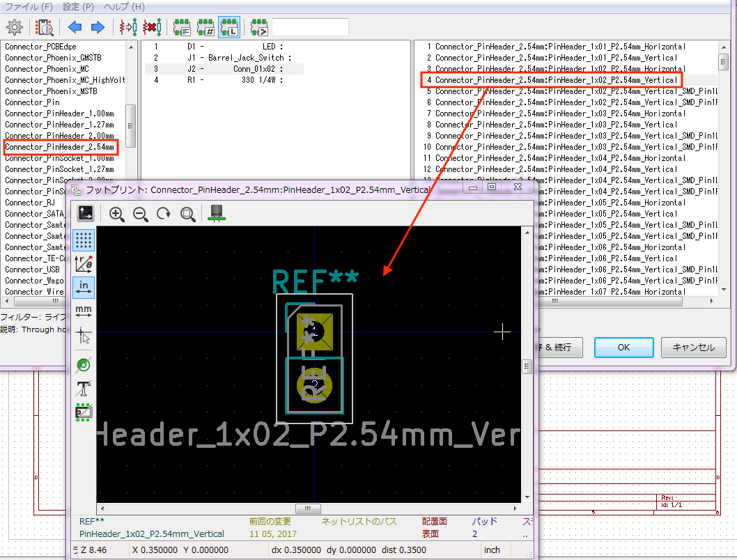Toggle grid display in footprint viewer
The image size is (737, 560).
tap(84, 240)
